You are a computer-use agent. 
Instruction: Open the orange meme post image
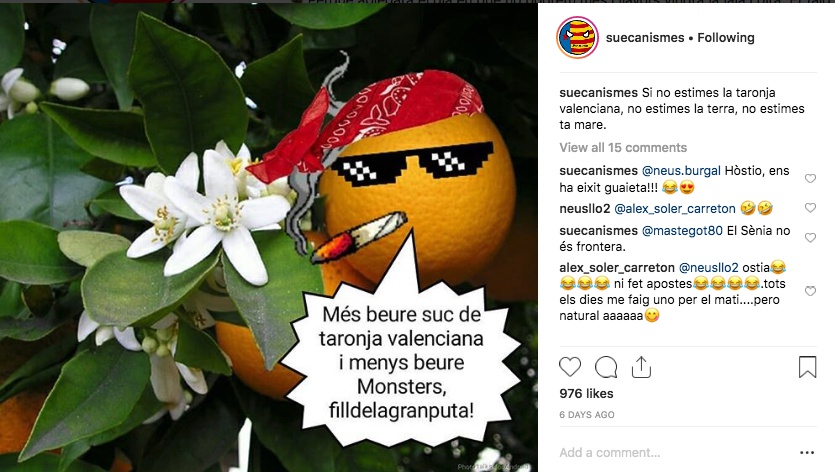[x=268, y=237]
